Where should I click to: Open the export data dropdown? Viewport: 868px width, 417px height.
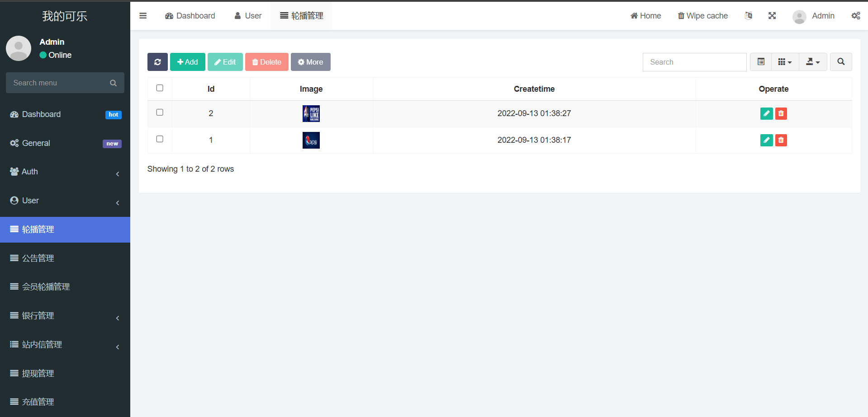813,62
